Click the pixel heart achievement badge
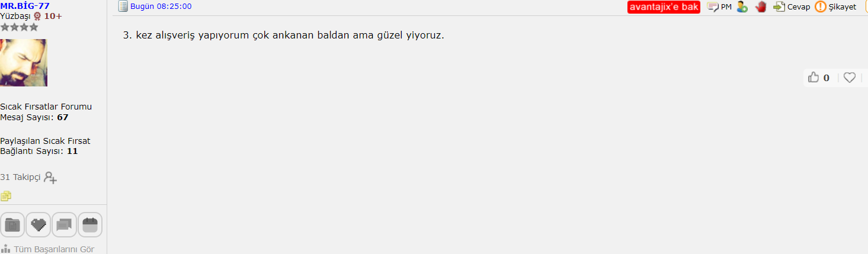The height and width of the screenshot is (254, 868). click(38, 224)
